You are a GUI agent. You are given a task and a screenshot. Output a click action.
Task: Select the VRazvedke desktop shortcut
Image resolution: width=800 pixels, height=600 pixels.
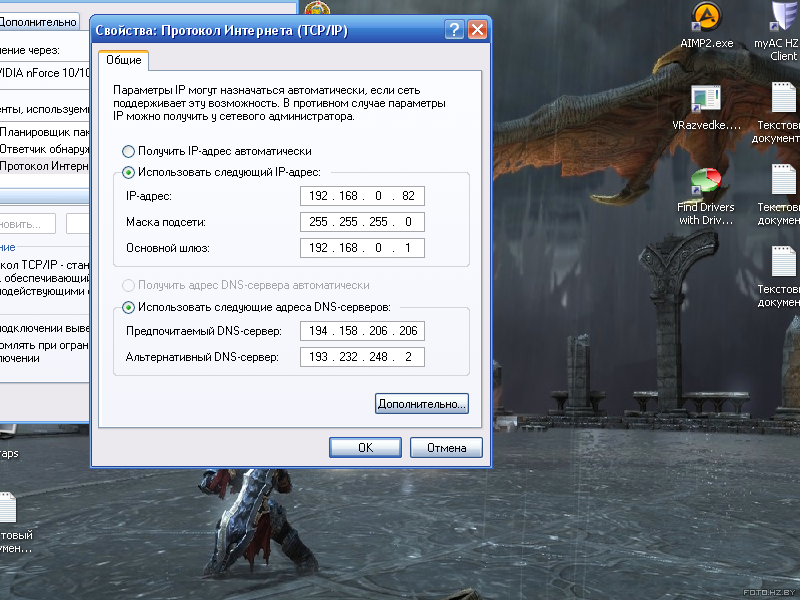point(707,108)
